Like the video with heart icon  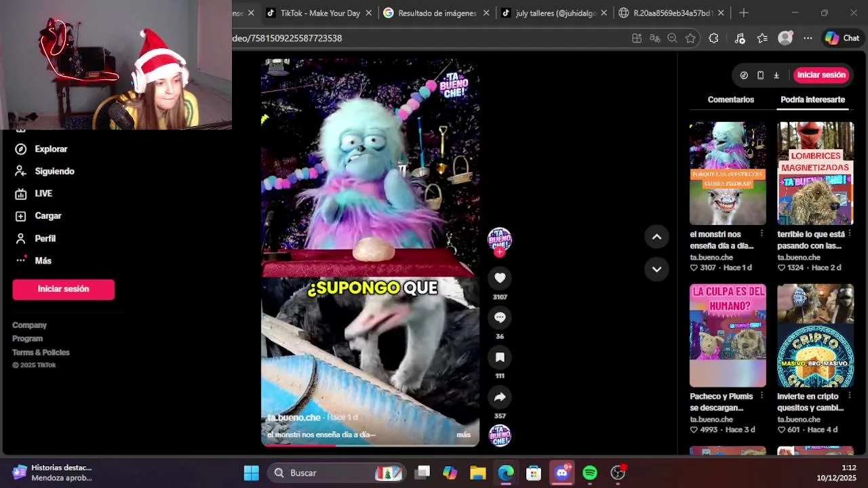click(x=500, y=278)
